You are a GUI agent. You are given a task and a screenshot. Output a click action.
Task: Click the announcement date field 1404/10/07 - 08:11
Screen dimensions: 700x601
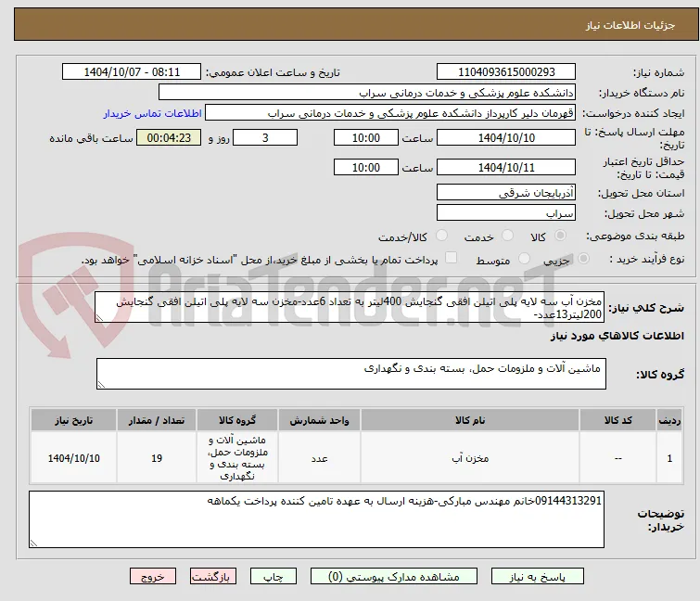click(x=132, y=72)
